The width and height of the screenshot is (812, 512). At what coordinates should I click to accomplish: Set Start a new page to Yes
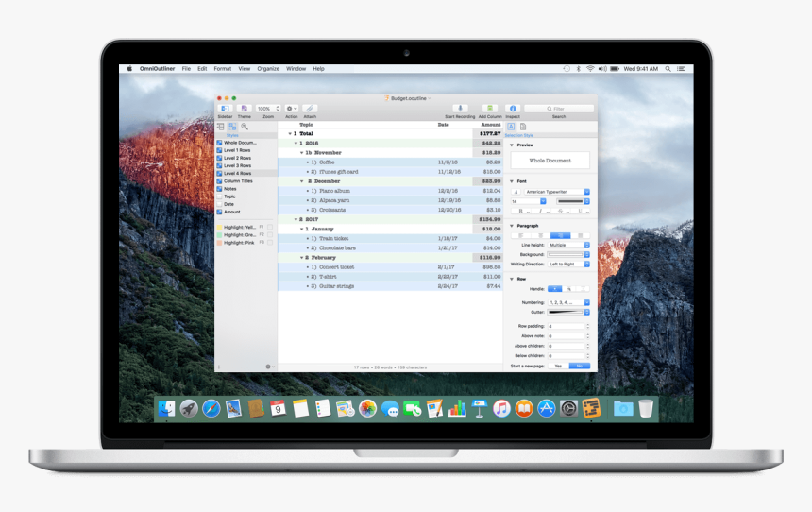[558, 366]
